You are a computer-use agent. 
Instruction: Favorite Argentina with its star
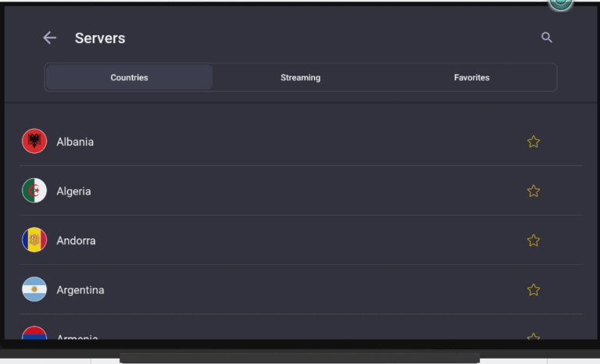click(x=534, y=290)
